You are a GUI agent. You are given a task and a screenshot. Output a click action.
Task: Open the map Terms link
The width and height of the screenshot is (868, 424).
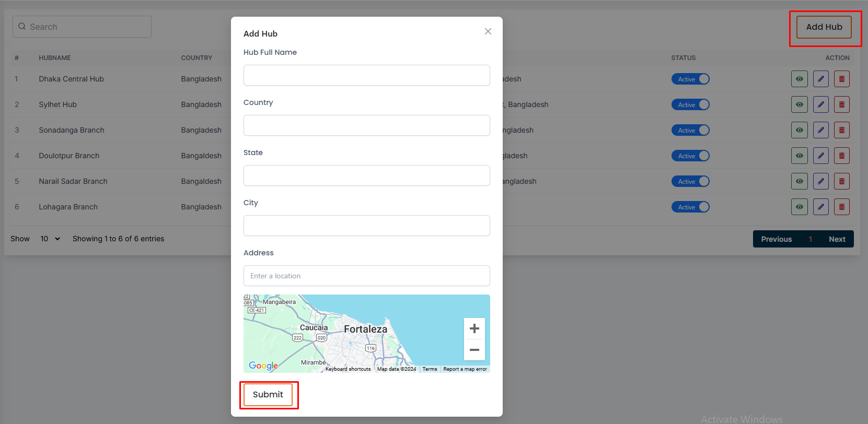[430, 369]
